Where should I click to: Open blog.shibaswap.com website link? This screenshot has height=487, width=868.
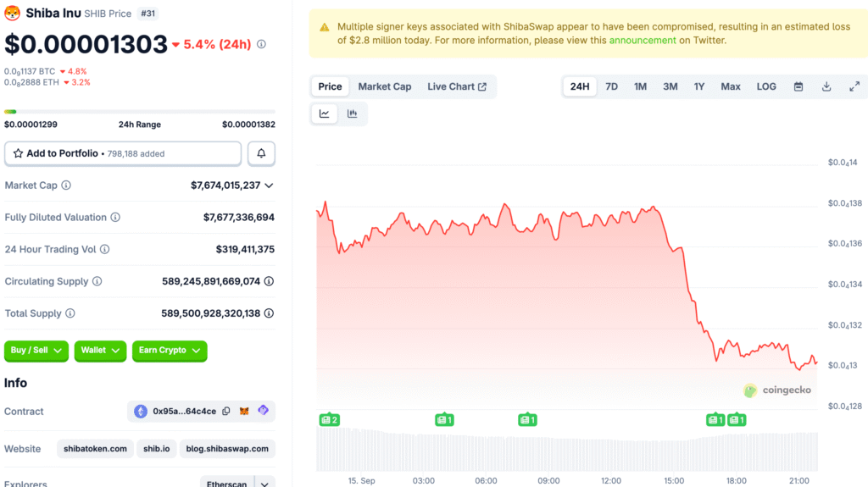point(227,449)
